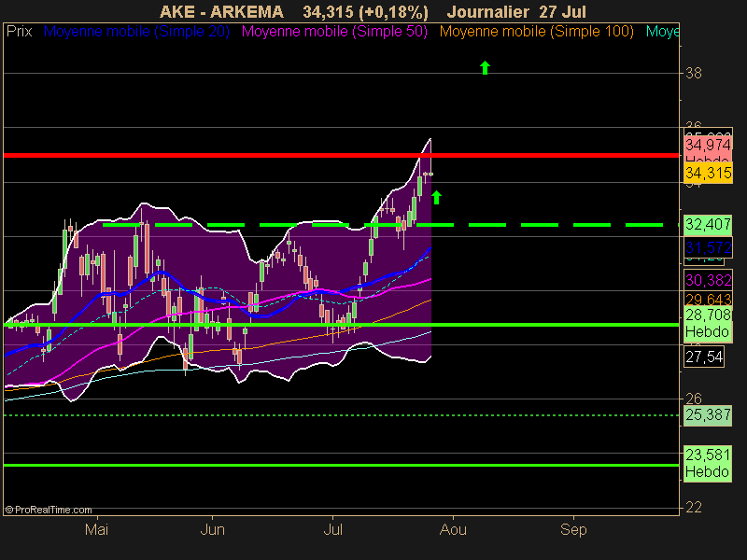Click the 22 price axis label
Viewport: 747px width, 560px height.
coord(694,508)
